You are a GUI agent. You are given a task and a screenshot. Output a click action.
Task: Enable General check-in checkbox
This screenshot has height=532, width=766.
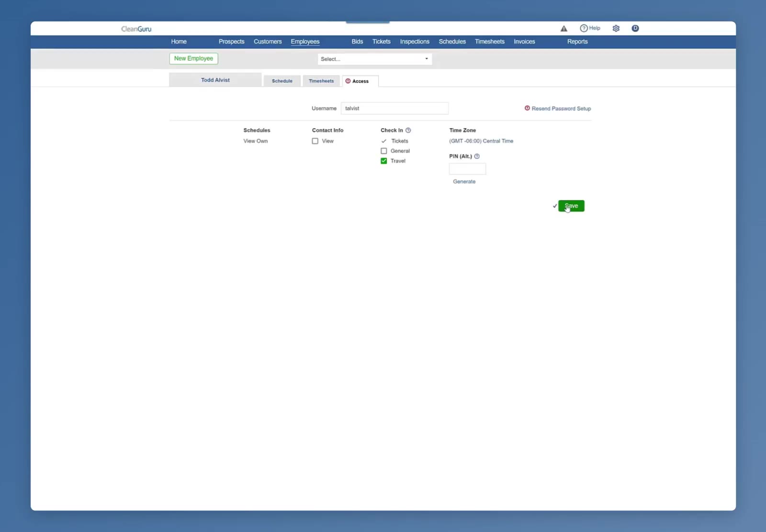click(x=384, y=151)
